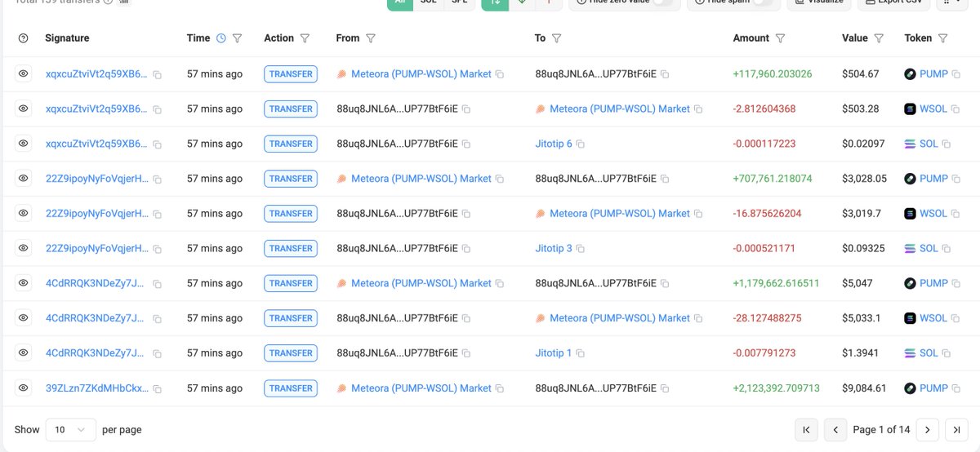Image resolution: width=980 pixels, height=452 pixels.
Task: Jump to the last page of transfers
Action: 956,429
